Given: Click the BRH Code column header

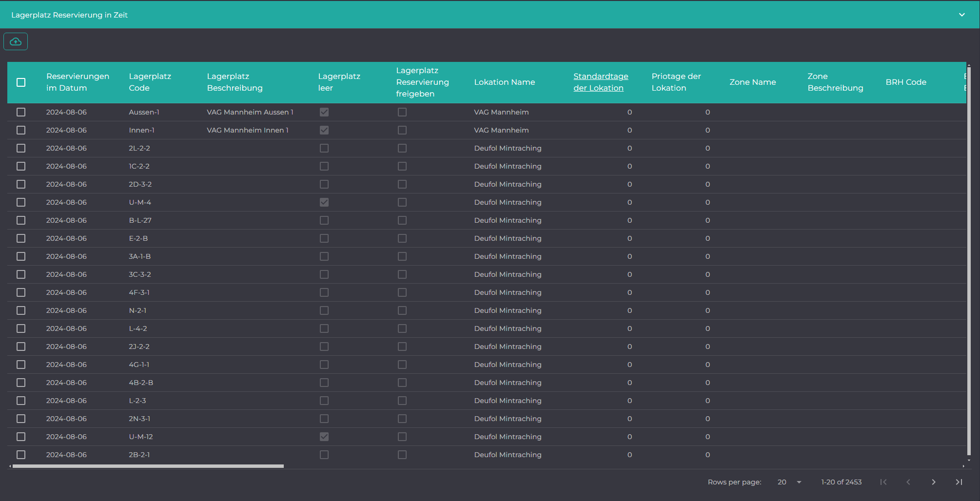Looking at the screenshot, I should (906, 82).
